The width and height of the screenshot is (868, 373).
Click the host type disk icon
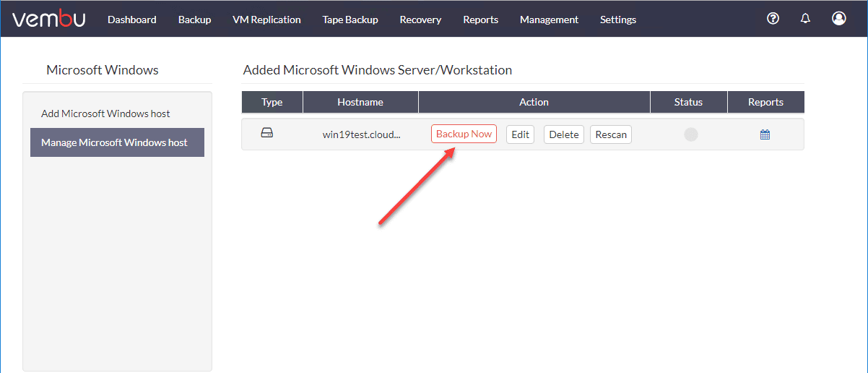(x=267, y=134)
